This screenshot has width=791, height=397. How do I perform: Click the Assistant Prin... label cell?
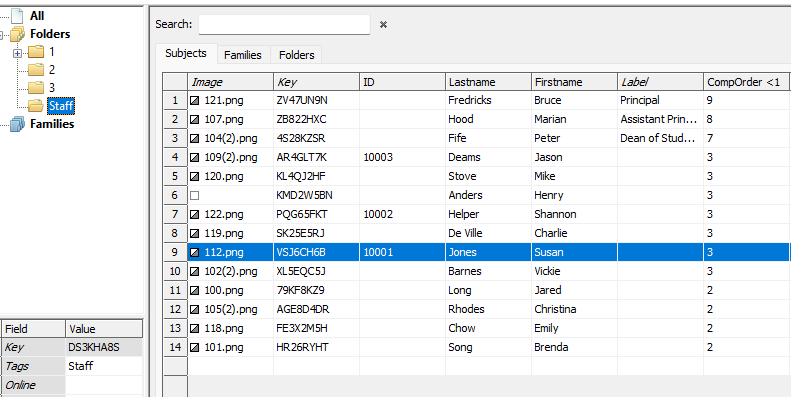coord(660,120)
